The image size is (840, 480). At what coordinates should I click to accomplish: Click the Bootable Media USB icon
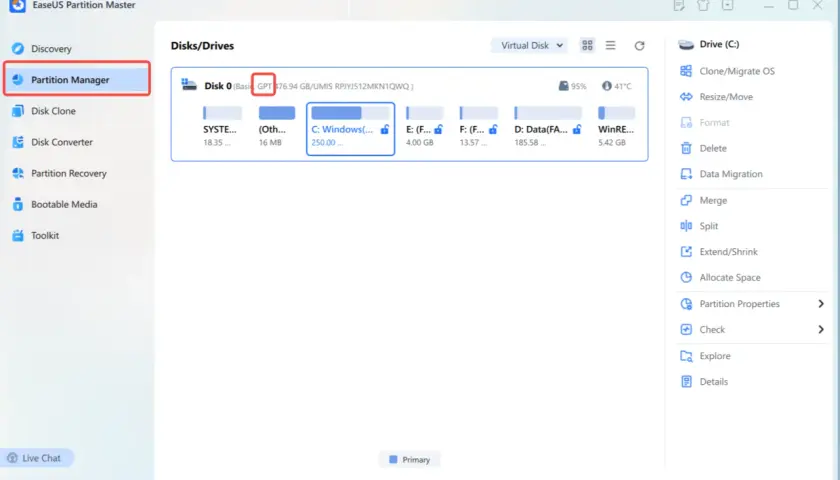18,204
